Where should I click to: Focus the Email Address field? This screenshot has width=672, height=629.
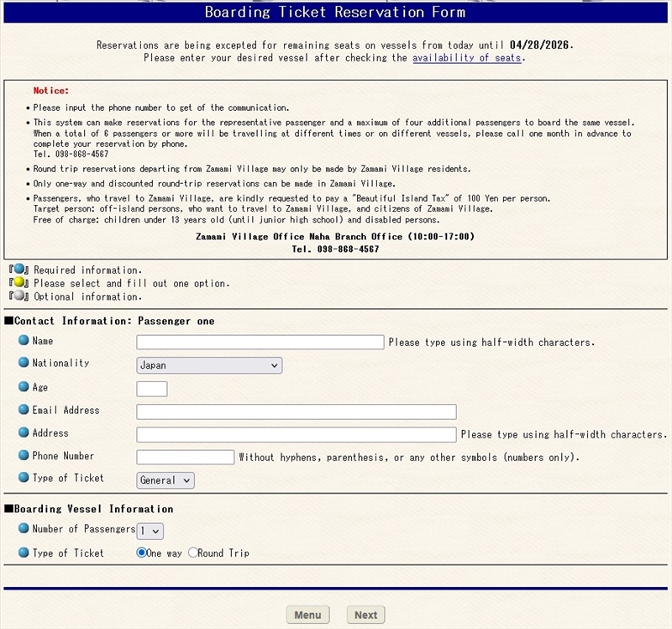point(296,411)
